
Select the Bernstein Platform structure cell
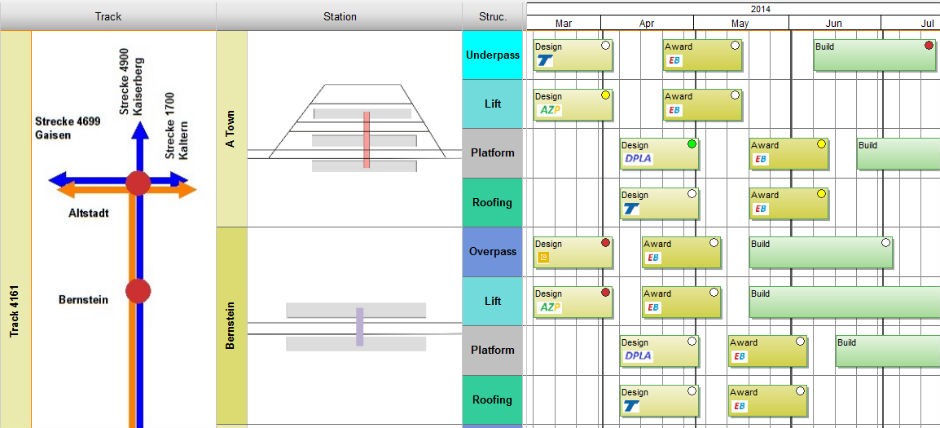click(x=493, y=351)
